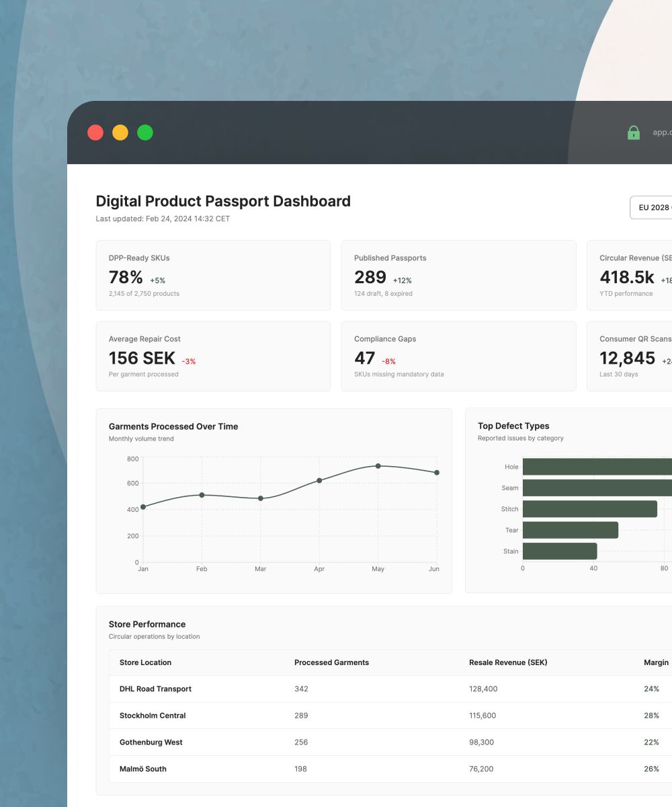Viewport: 672px width, 807px height.
Task: Select the Seam bar in defect chart
Action: click(x=597, y=488)
